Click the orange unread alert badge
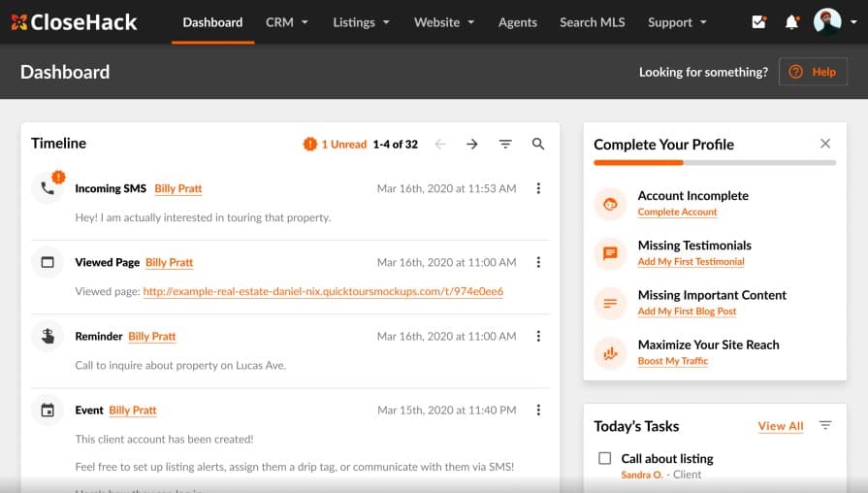Screen dimensions: 868x493 310,144
